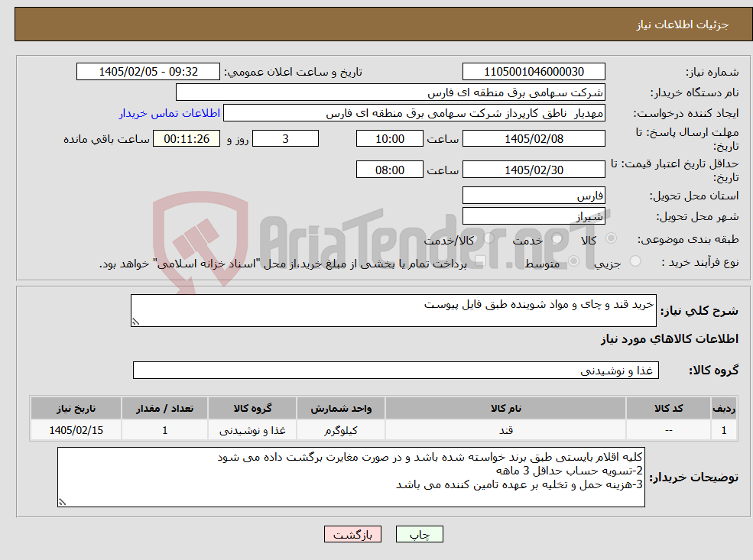Click the city field شیراز

pyautogui.click(x=534, y=216)
